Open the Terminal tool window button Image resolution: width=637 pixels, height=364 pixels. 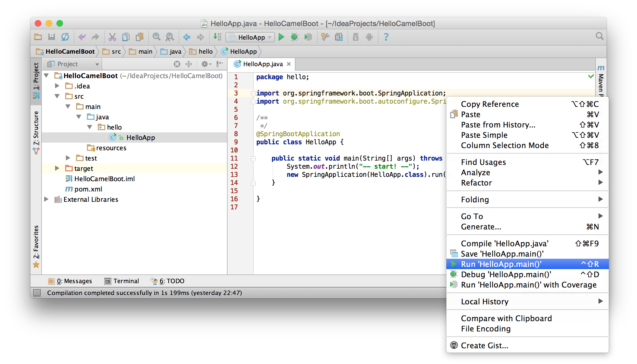coord(122,281)
